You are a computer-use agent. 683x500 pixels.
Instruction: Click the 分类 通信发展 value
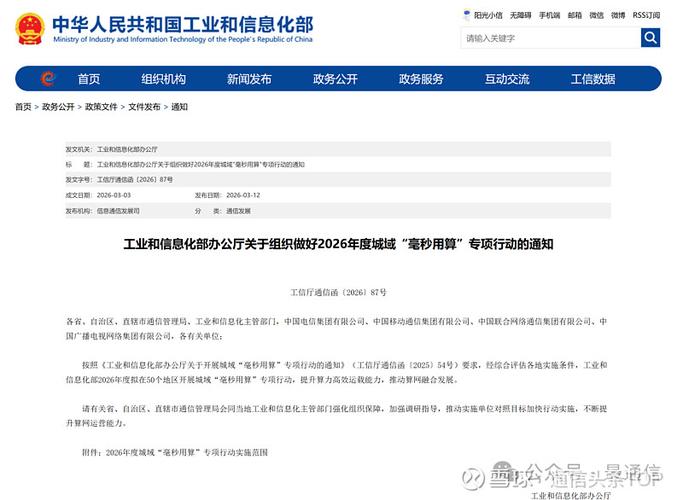point(238,211)
